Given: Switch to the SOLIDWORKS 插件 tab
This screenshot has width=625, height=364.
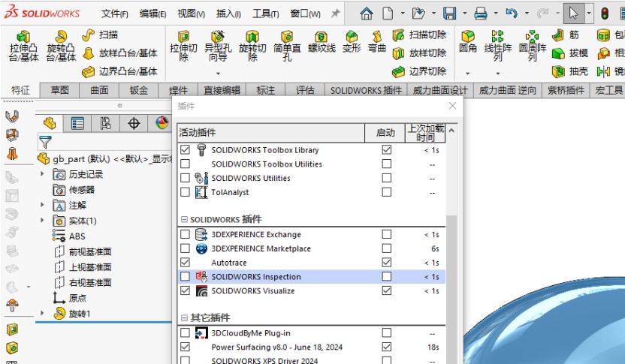Looking at the screenshot, I should (x=366, y=90).
